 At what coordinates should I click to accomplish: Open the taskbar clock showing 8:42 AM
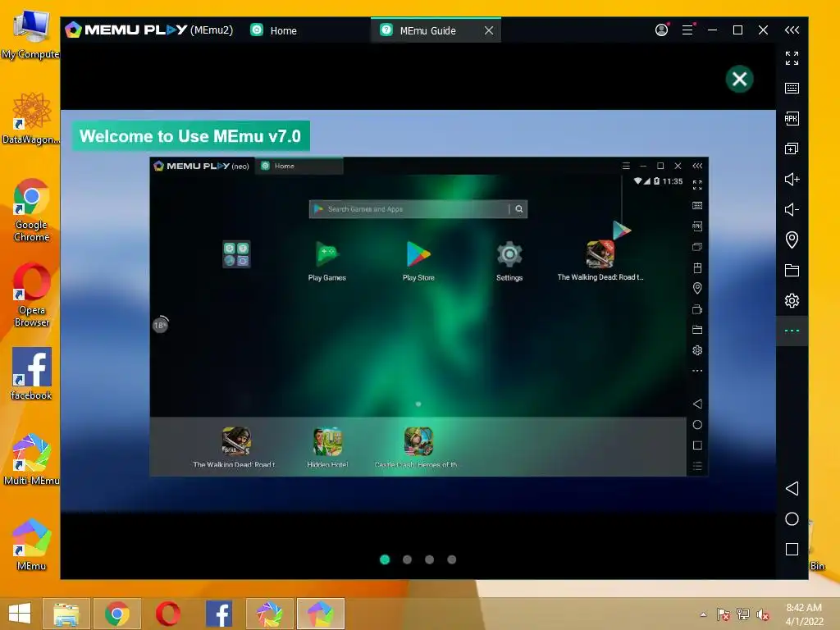point(804,614)
